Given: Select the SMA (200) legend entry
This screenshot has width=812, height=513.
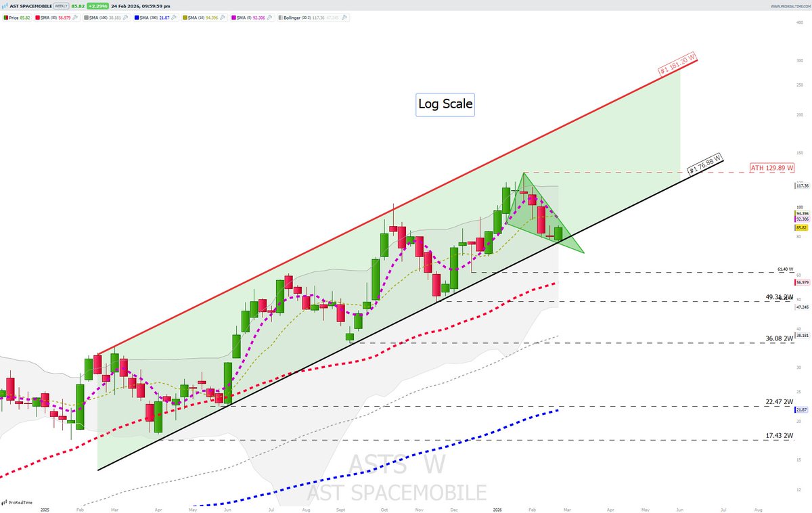Looking at the screenshot, I should [x=157, y=18].
